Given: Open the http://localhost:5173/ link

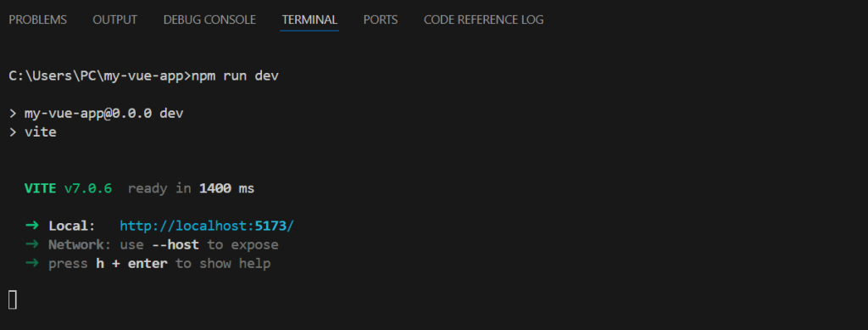Looking at the screenshot, I should tap(207, 226).
